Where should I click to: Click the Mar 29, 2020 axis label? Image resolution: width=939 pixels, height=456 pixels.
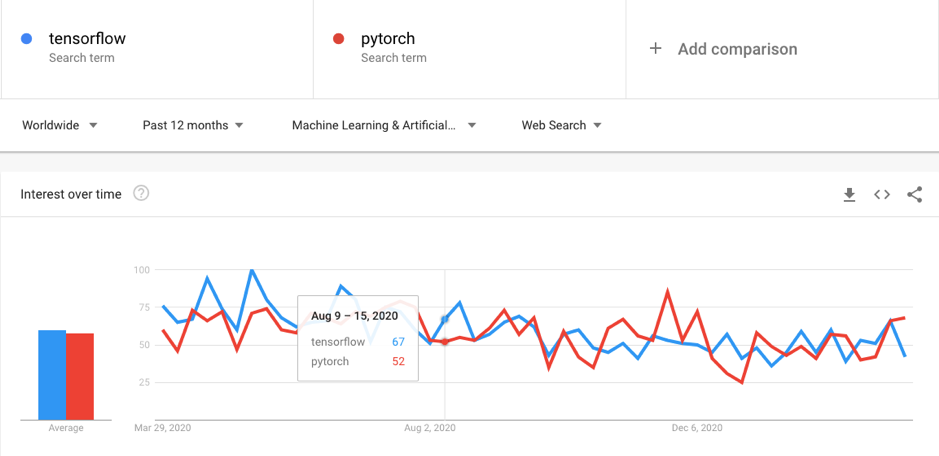(162, 428)
